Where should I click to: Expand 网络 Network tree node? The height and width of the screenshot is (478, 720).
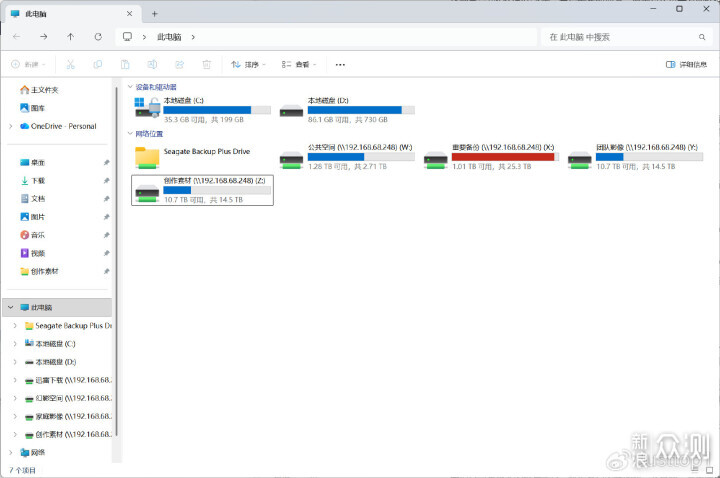coord(11,452)
